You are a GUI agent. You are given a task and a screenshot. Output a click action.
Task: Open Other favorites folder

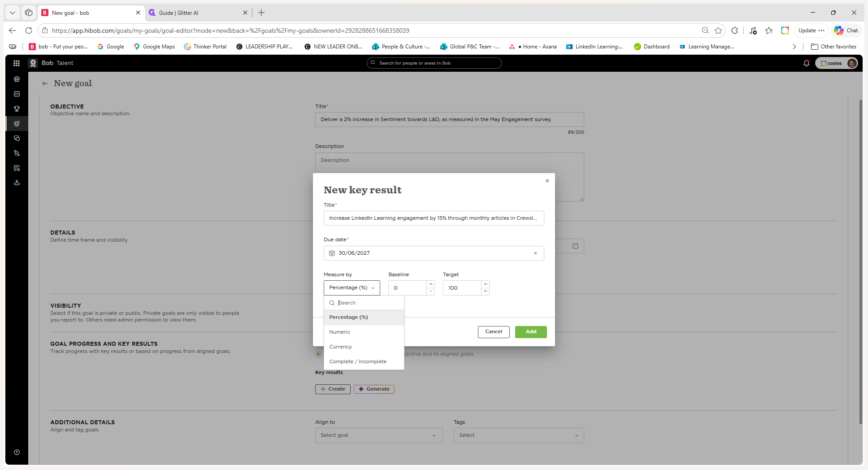coord(833,47)
